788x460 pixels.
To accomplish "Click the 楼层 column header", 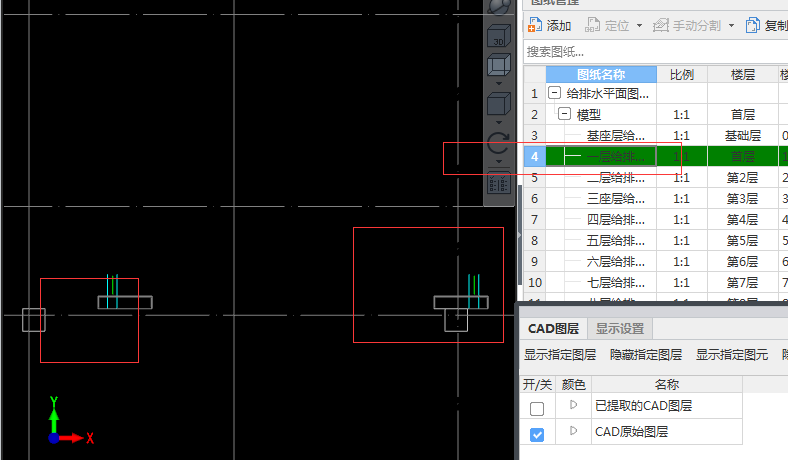I will tap(743, 74).
